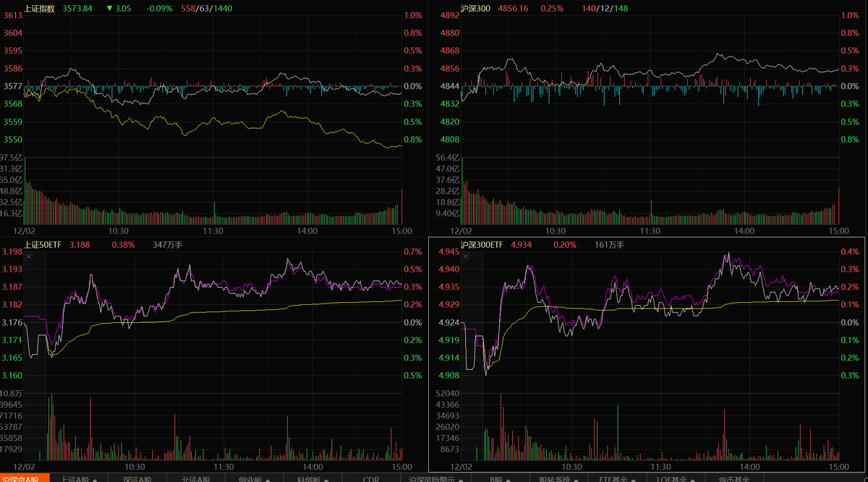The image size is (868, 482).
Task: Switch to the 沪深京A股 tab
Action: click(x=25, y=478)
